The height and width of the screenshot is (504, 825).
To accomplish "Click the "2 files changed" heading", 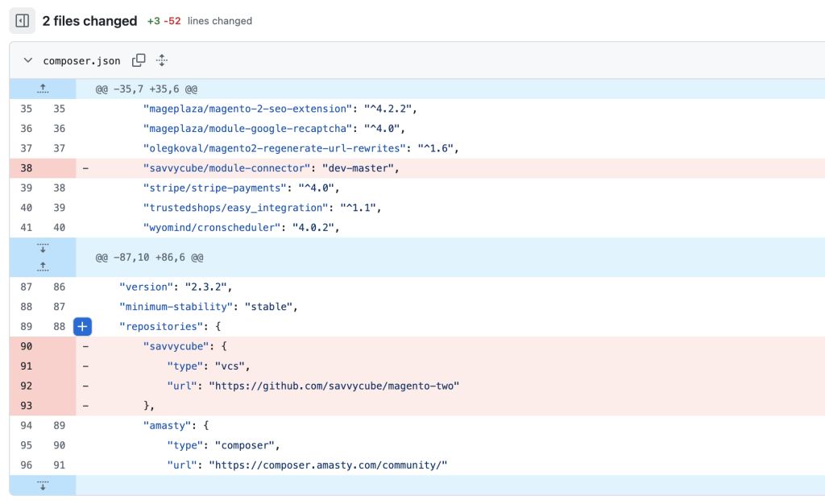I will [89, 21].
